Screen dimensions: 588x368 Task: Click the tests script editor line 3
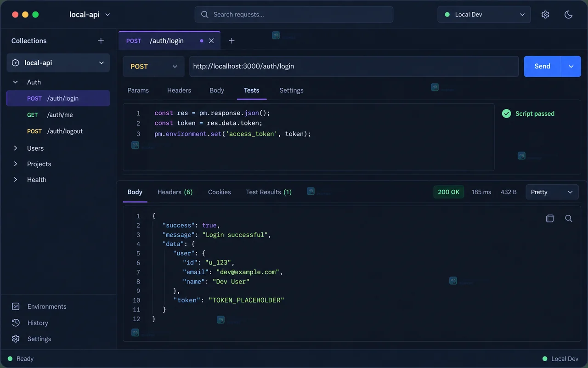pos(232,134)
